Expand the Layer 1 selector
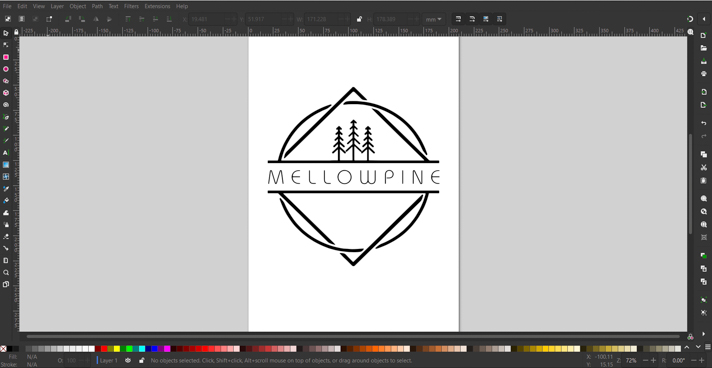The height and width of the screenshot is (368, 712). click(x=109, y=360)
